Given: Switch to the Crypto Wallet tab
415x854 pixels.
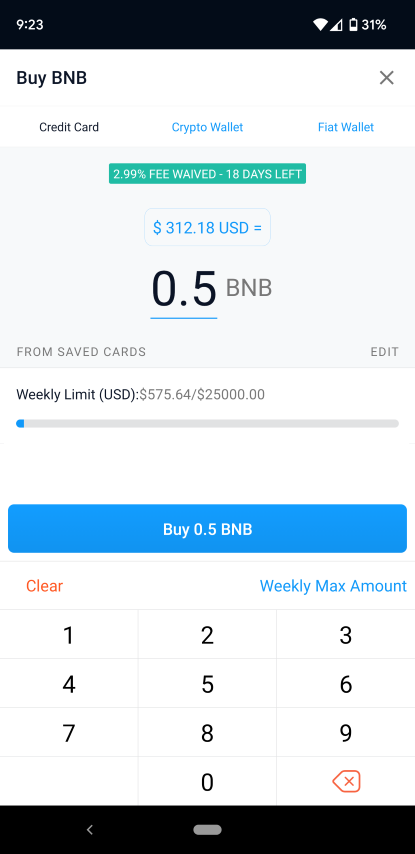Looking at the screenshot, I should tap(208, 127).
